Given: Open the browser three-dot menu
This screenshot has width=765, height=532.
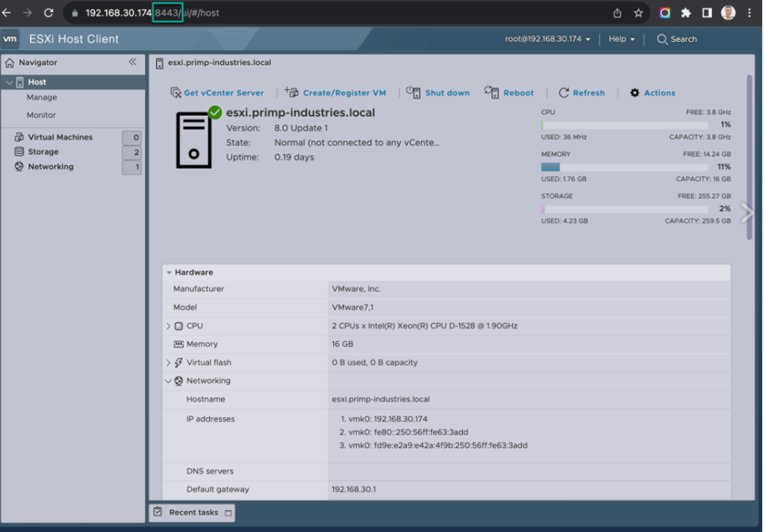Looking at the screenshot, I should [749, 13].
